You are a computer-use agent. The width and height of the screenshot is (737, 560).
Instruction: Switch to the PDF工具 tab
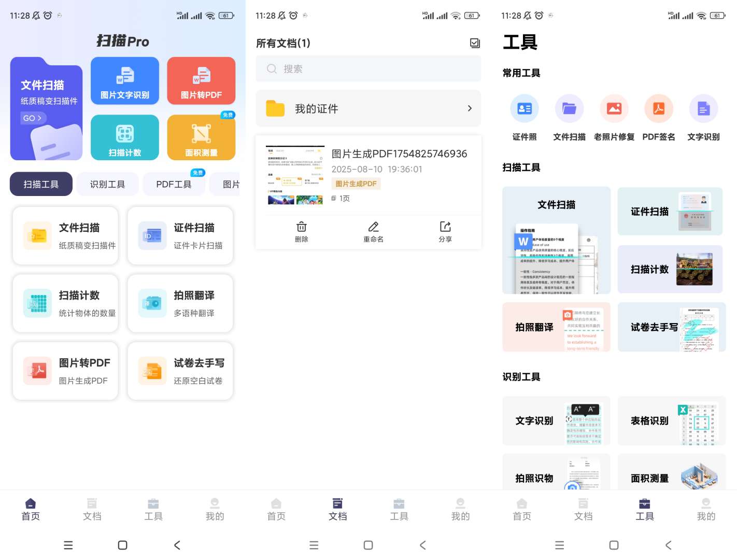point(174,184)
